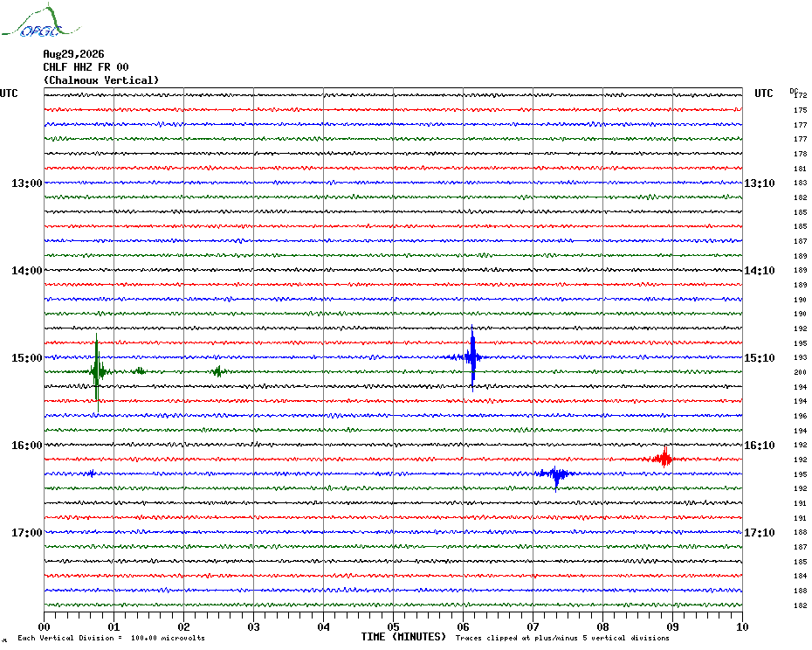This screenshot has width=812, height=650.
Task: Click the large blue spike near minute 06
Action: tap(472, 357)
